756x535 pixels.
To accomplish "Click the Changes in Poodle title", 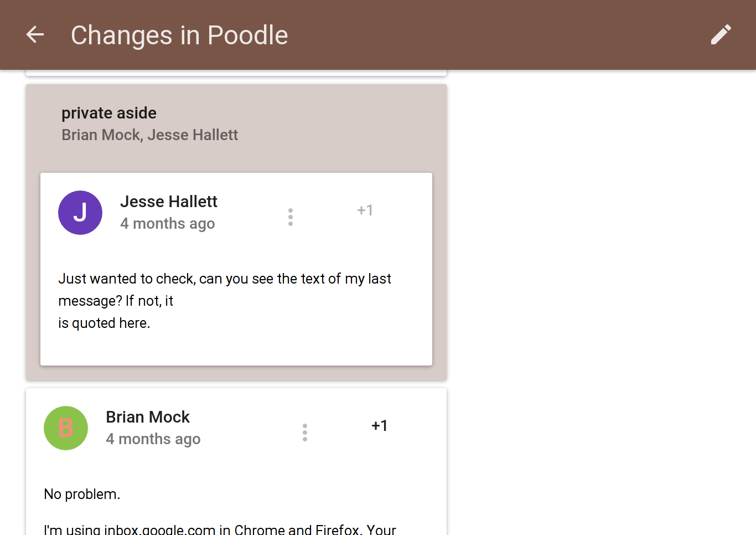I will (x=179, y=35).
